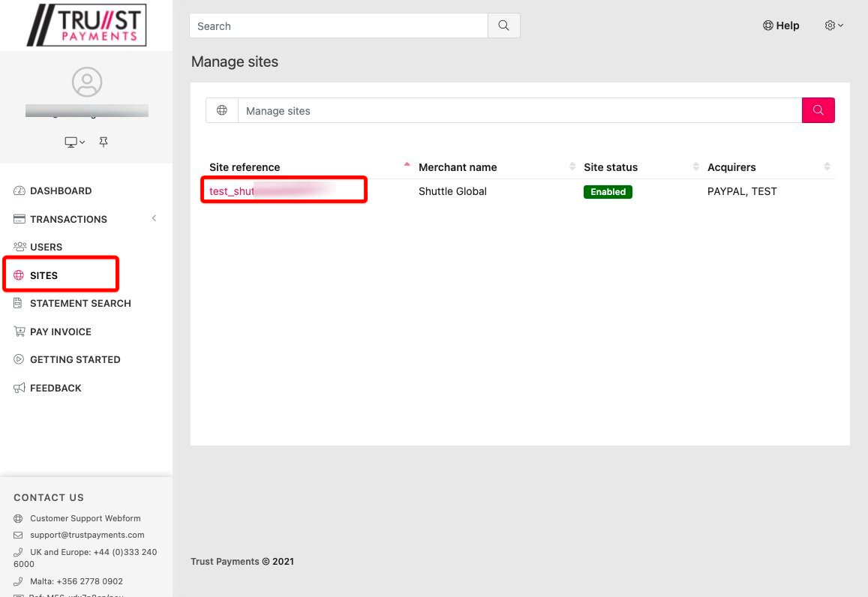
Task: Click the Statement Search document icon
Action: pos(18,303)
